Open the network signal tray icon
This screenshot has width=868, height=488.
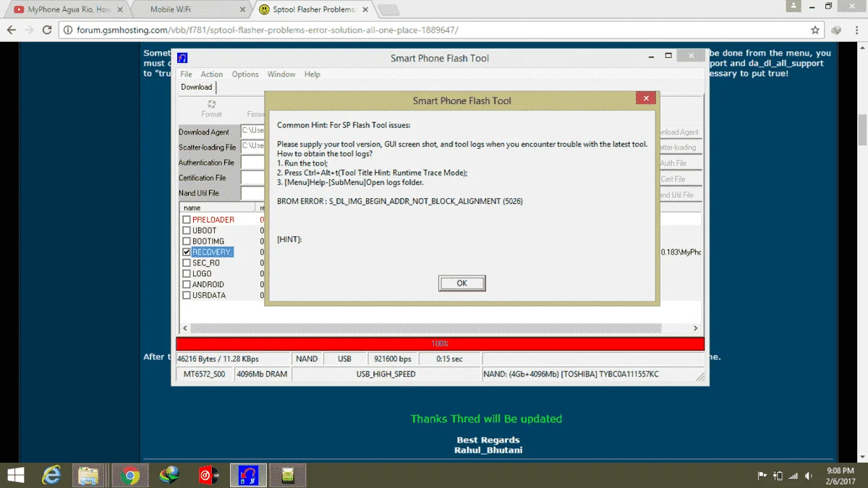coord(793,476)
